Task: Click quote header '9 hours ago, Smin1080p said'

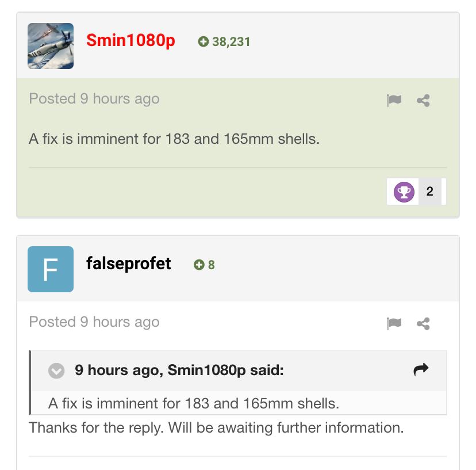Action: [179, 370]
